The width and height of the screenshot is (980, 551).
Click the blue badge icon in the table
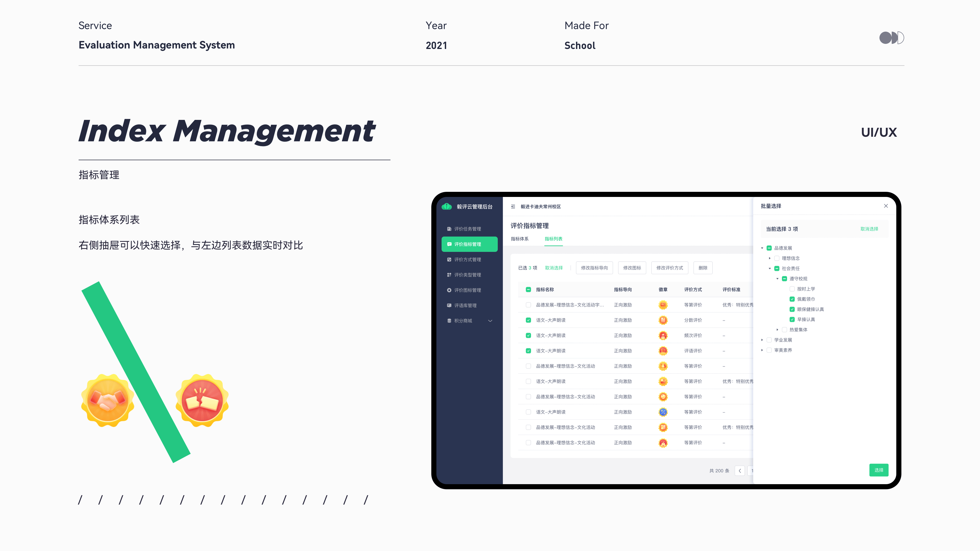(x=663, y=412)
